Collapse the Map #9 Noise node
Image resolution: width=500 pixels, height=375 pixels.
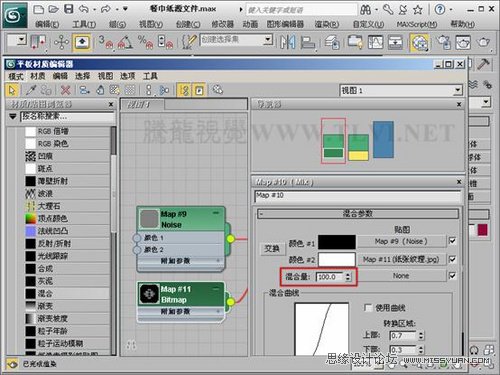click(216, 213)
